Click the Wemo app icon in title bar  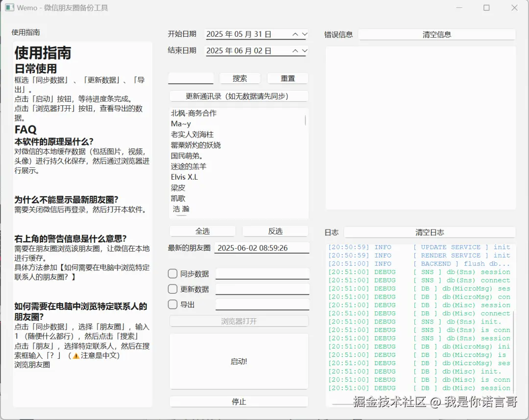9,7
